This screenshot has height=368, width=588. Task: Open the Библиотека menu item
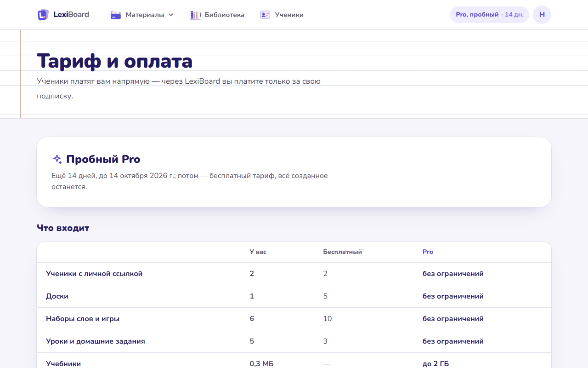(217, 15)
